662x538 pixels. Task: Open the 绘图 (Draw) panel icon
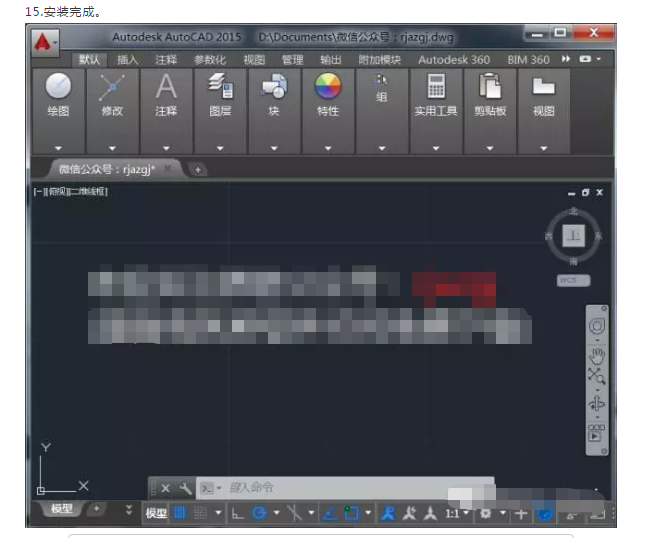(x=58, y=86)
